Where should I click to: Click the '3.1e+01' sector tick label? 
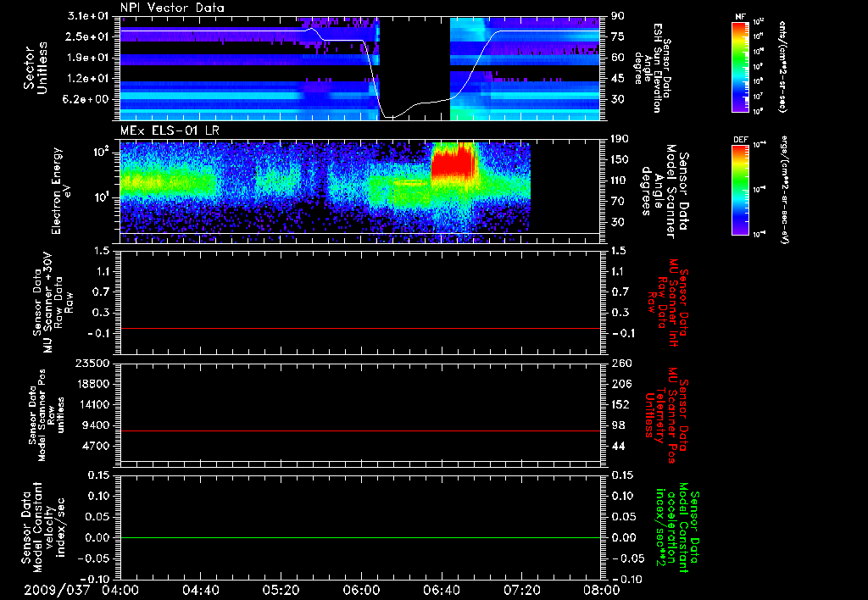(x=88, y=16)
